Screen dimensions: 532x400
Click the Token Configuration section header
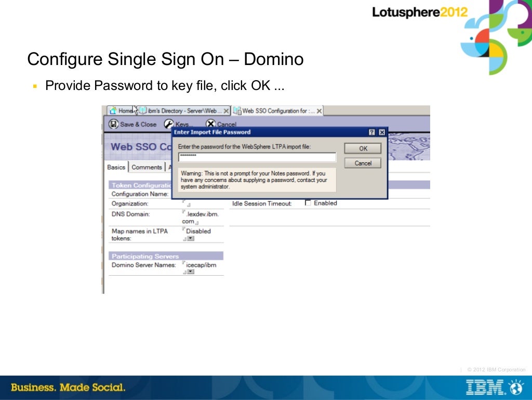[x=140, y=185]
